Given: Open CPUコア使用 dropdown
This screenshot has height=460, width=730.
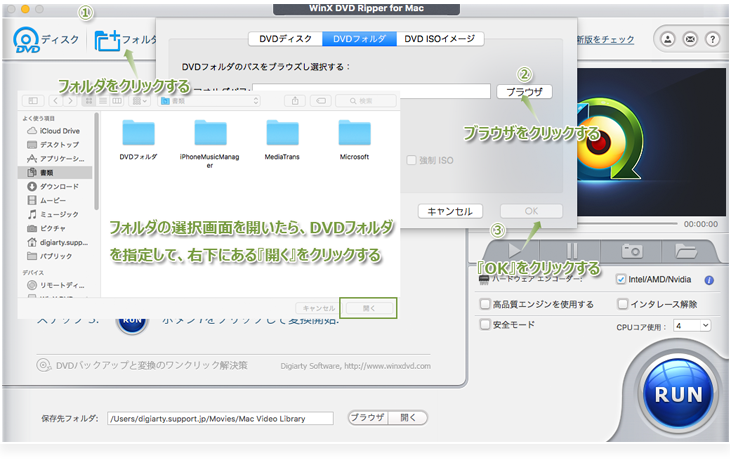Looking at the screenshot, I should pyautogui.click(x=692, y=326).
